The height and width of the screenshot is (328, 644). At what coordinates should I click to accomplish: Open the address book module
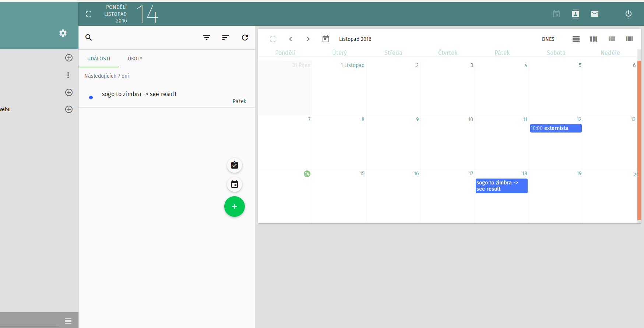575,14
